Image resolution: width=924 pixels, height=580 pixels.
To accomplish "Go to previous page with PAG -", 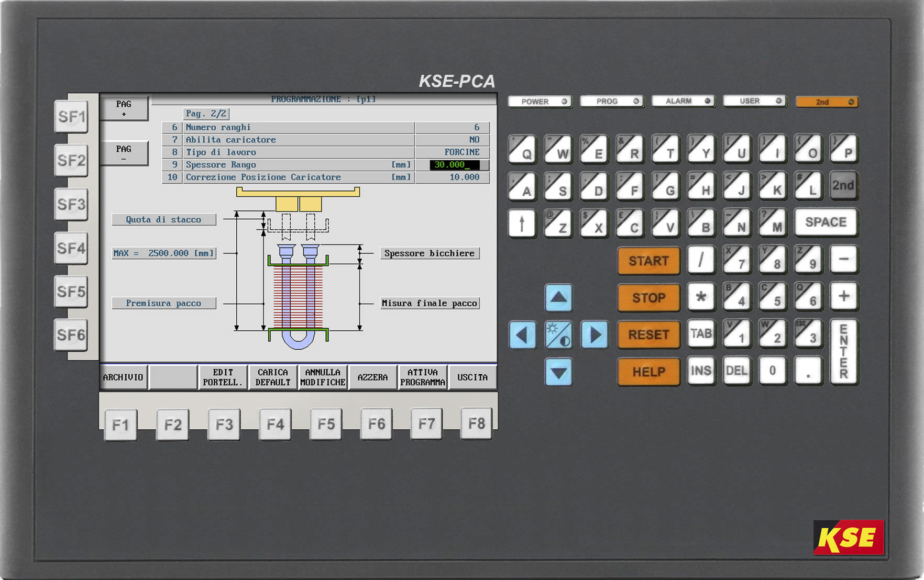I will point(124,153).
